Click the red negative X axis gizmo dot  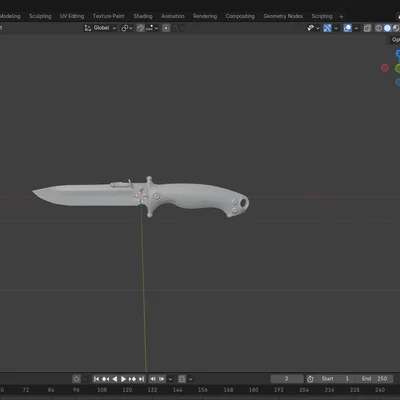tap(385, 68)
